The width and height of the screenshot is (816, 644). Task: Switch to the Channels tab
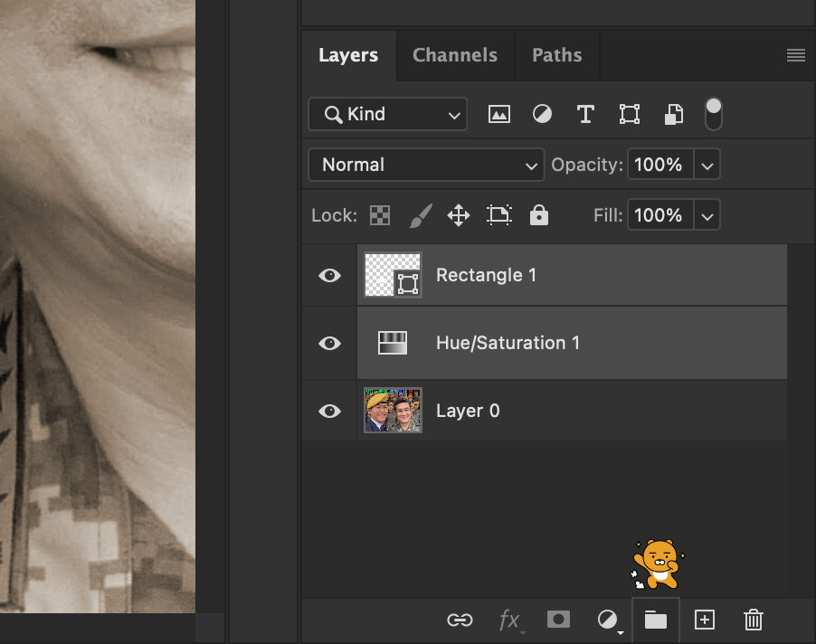pyautogui.click(x=455, y=55)
